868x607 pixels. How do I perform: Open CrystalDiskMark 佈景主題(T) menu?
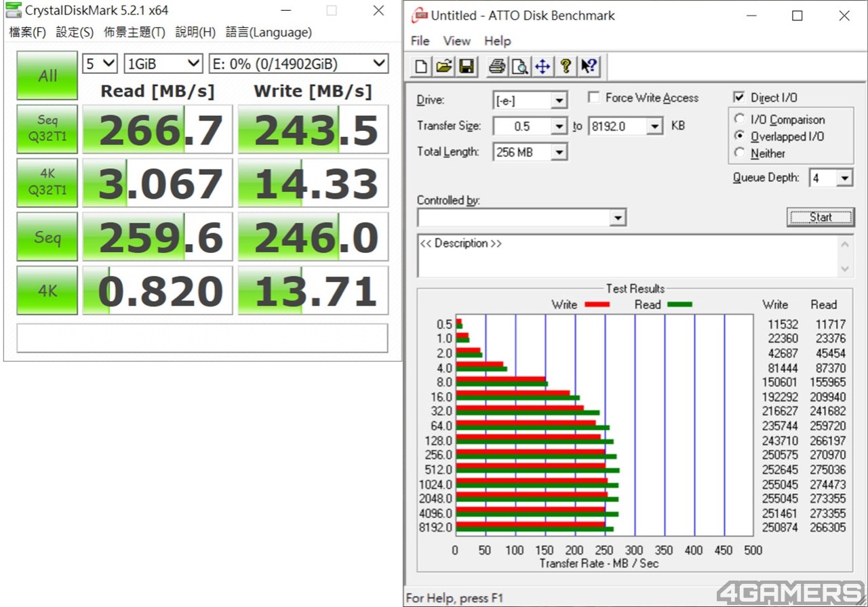point(134,33)
